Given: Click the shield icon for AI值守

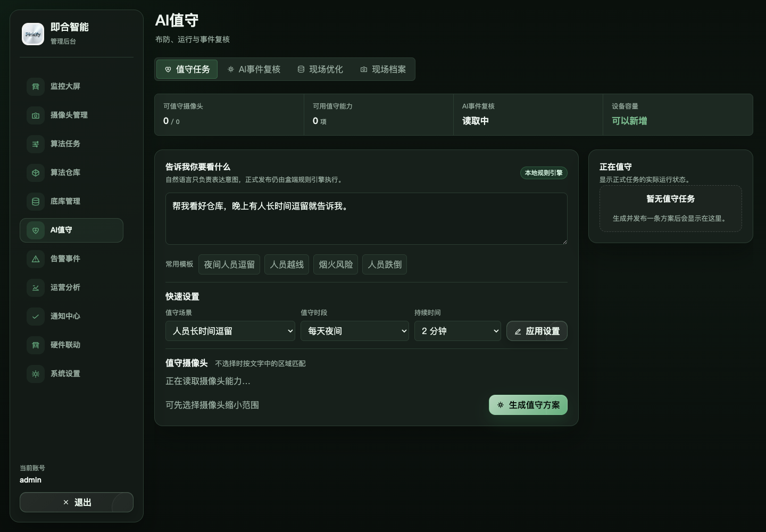Looking at the screenshot, I should click(36, 230).
